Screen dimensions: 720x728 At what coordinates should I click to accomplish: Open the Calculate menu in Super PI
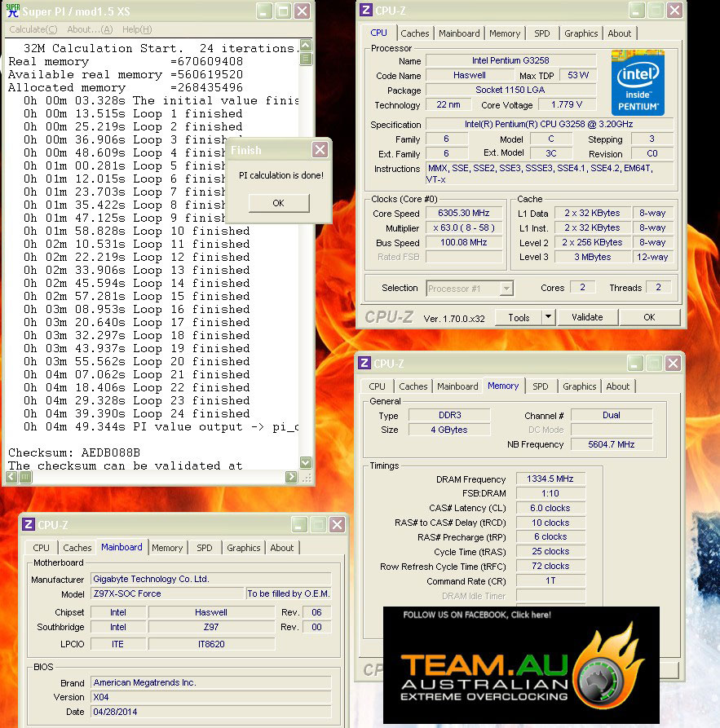point(33,29)
